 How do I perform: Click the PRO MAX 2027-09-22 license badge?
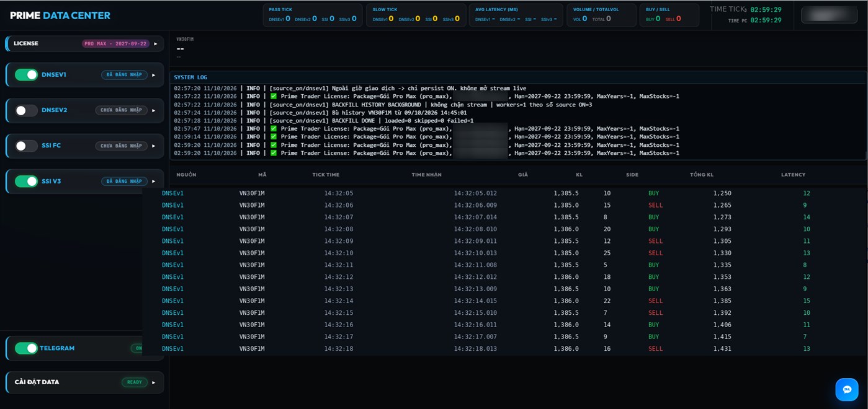pos(115,44)
